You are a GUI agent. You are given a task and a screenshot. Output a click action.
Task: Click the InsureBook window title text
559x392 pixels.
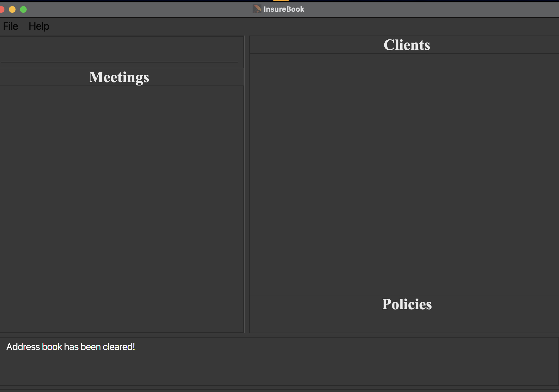tap(284, 9)
